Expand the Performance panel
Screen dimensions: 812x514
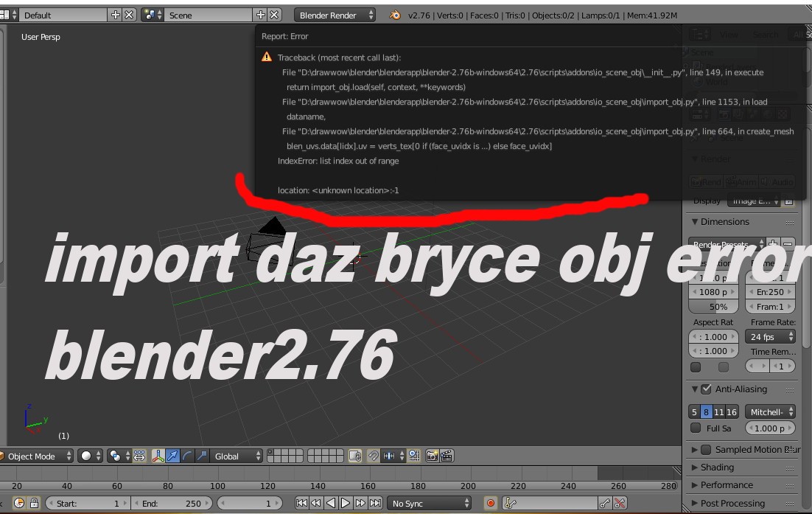(x=694, y=485)
